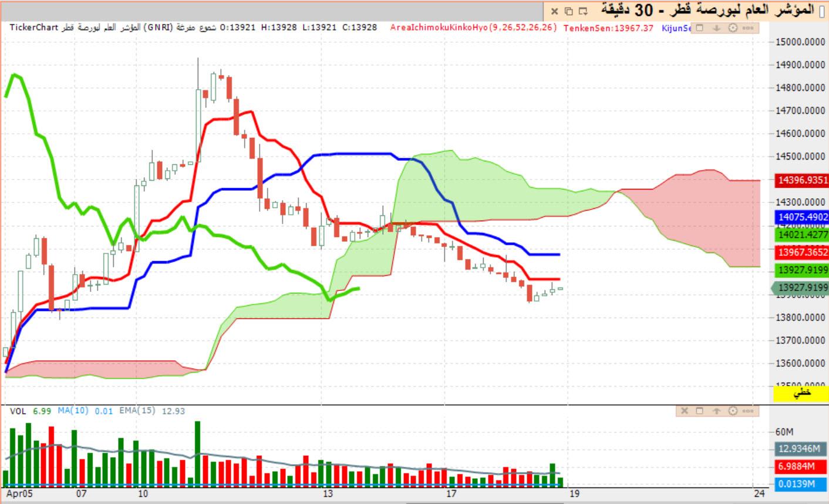This screenshot has width=829, height=504.
Task: Click the 13800.0000 price axis label
Action: (x=801, y=317)
